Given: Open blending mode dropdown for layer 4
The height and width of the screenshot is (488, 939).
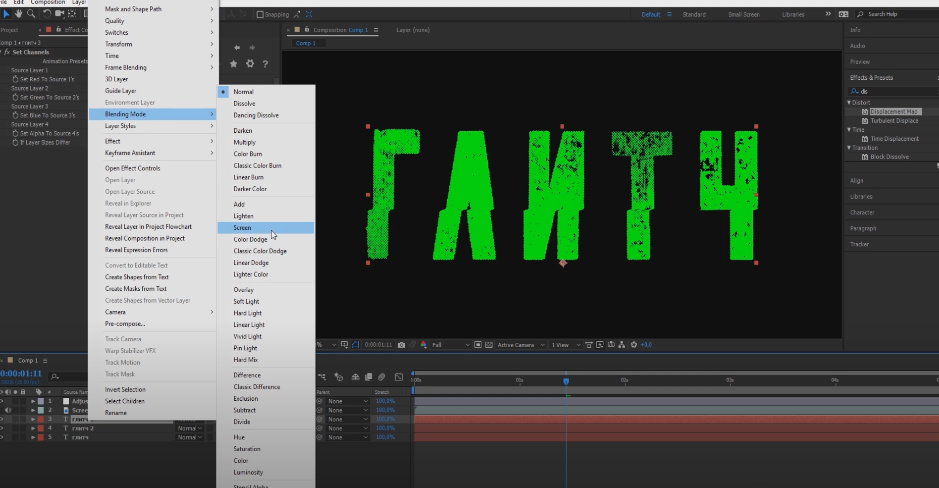Looking at the screenshot, I should click(189, 428).
